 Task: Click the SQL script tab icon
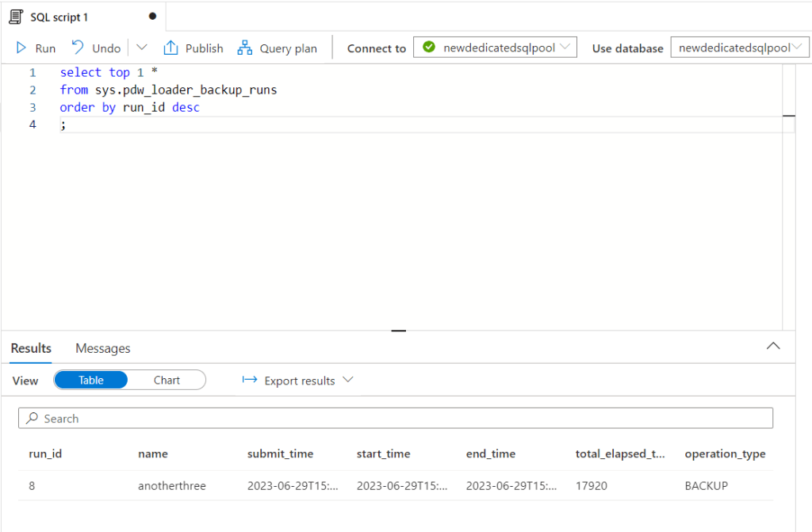[15, 17]
